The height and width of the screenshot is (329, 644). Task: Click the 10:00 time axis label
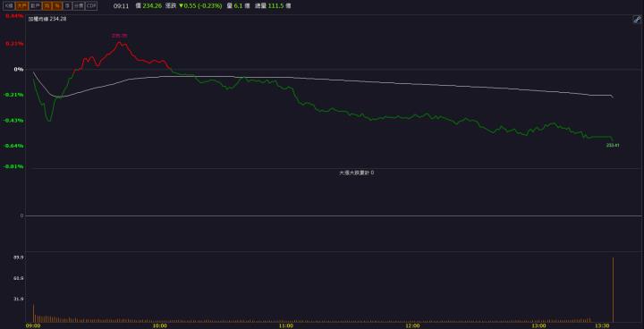click(160, 325)
